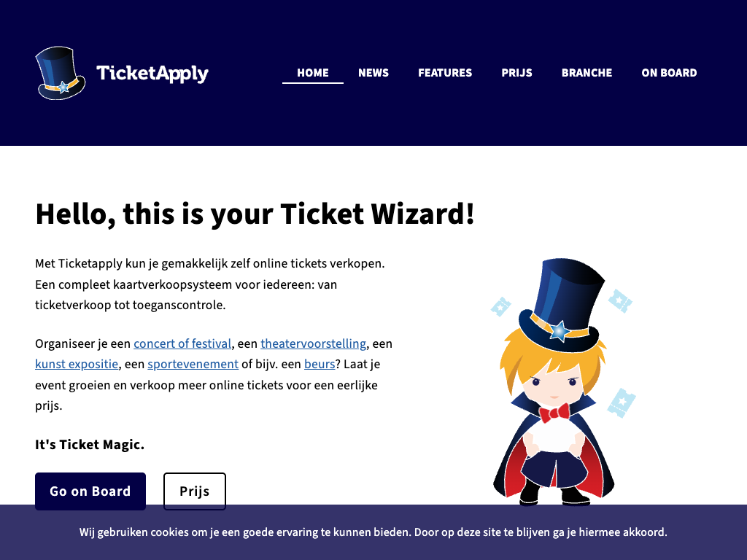
Task: Click the top hat logo icon
Action: (x=61, y=73)
